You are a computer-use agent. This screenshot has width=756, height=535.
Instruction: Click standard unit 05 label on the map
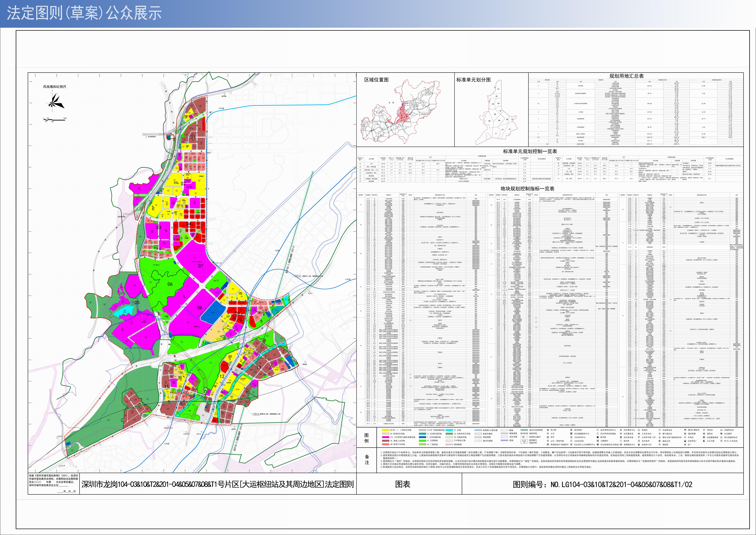[137, 302]
